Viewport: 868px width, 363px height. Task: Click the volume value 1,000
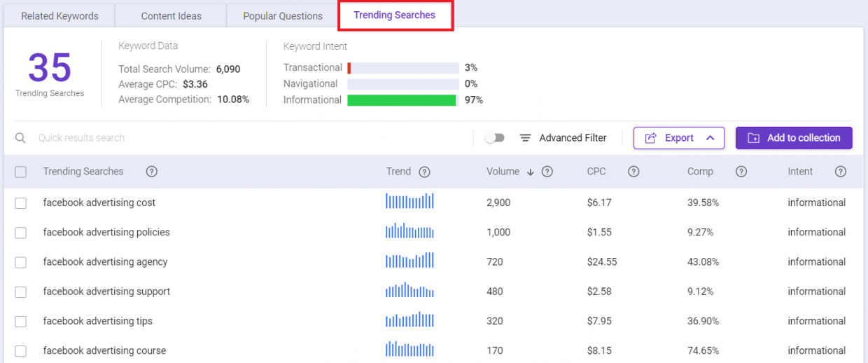[x=498, y=232]
